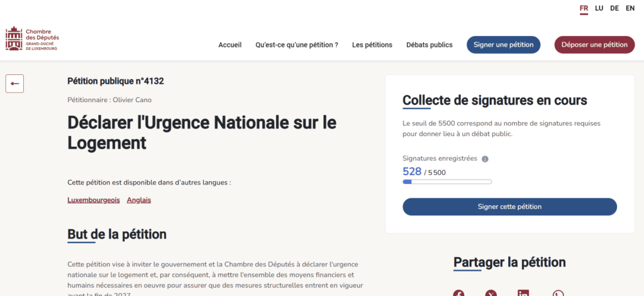Click Déposer une pétition button
Image resolution: width=644 pixels, height=296 pixels.
(595, 45)
